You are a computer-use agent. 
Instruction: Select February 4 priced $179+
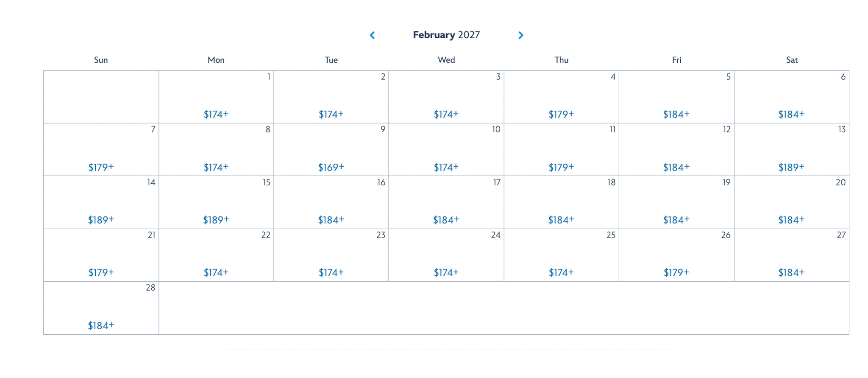pyautogui.click(x=561, y=114)
